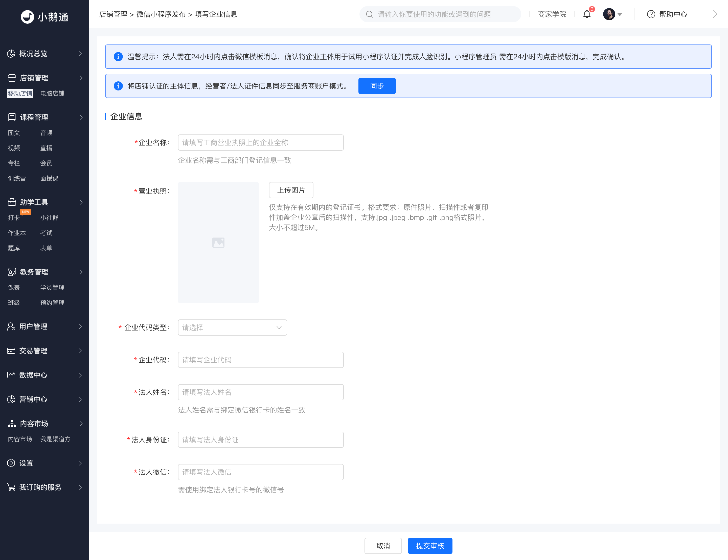Click the 交易管理 card icon

(11, 351)
